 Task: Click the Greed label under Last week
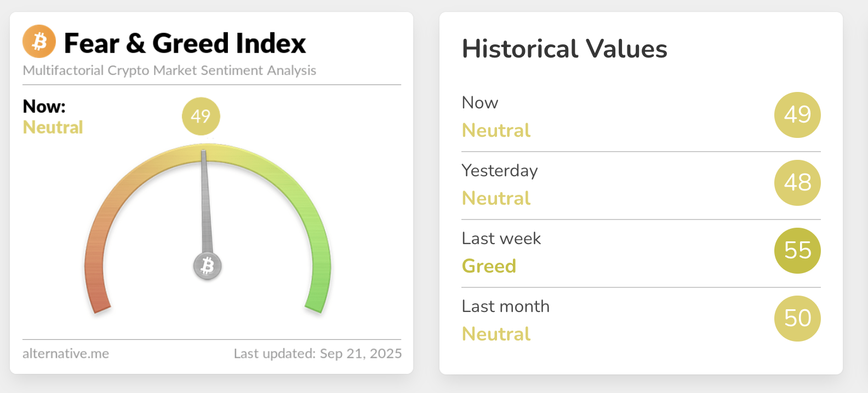pyautogui.click(x=489, y=266)
